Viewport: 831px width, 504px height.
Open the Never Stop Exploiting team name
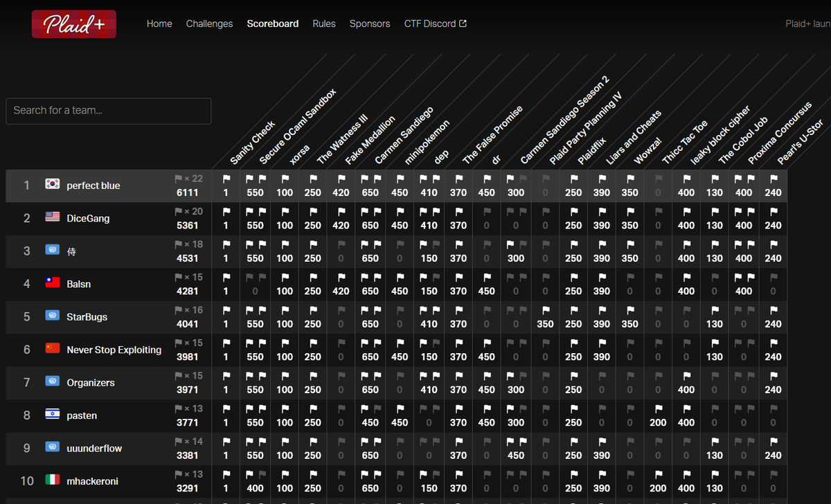pyautogui.click(x=114, y=350)
